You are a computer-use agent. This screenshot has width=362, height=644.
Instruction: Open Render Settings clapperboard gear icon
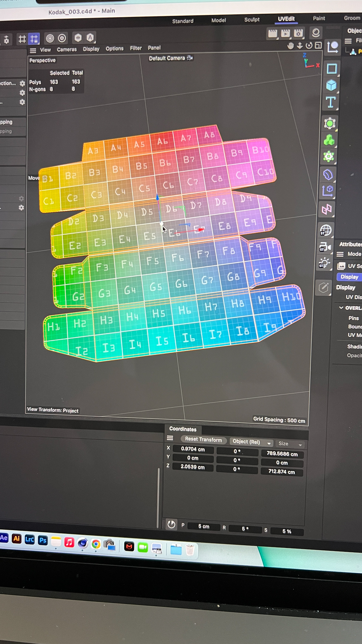298,33
